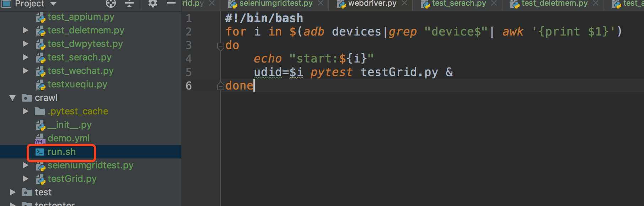
Task: Expand test_deletmem.py node
Action: [25, 31]
